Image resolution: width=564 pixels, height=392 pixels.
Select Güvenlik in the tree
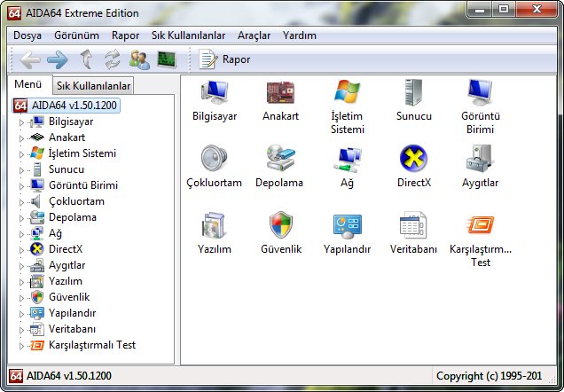click(x=69, y=297)
